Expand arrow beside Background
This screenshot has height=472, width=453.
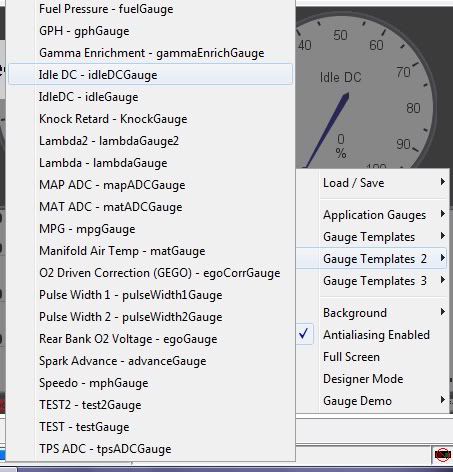click(x=442, y=312)
